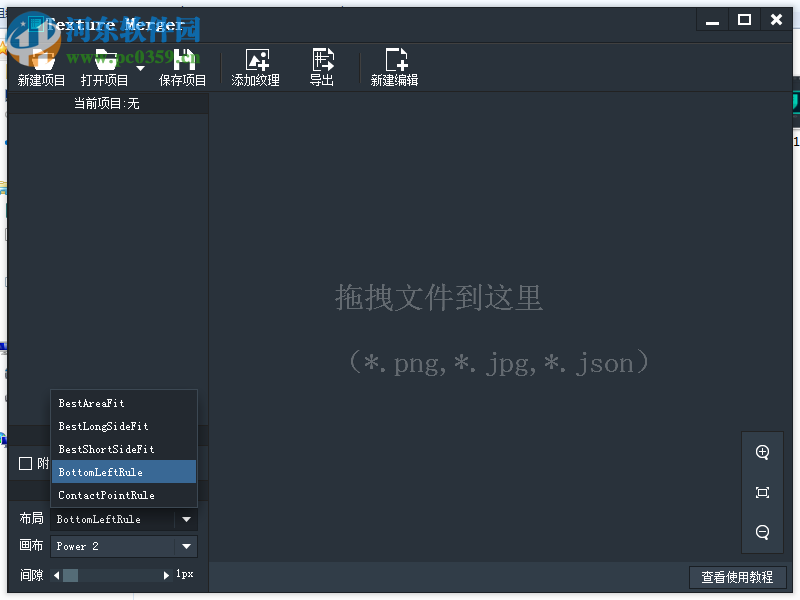Viewport: 800px width, 600px height.
Task: Click the fit-to-view icon on the right
Action: (x=762, y=492)
